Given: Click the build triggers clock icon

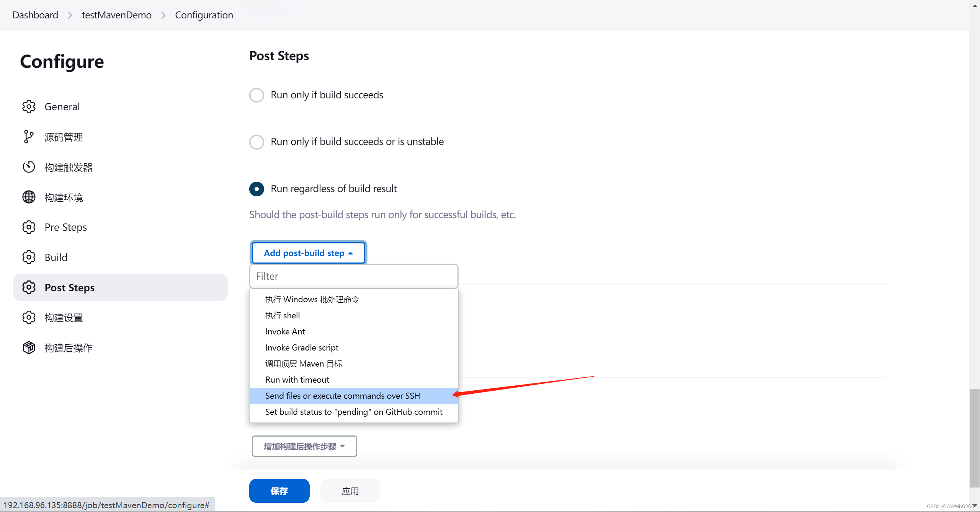Looking at the screenshot, I should (x=29, y=167).
